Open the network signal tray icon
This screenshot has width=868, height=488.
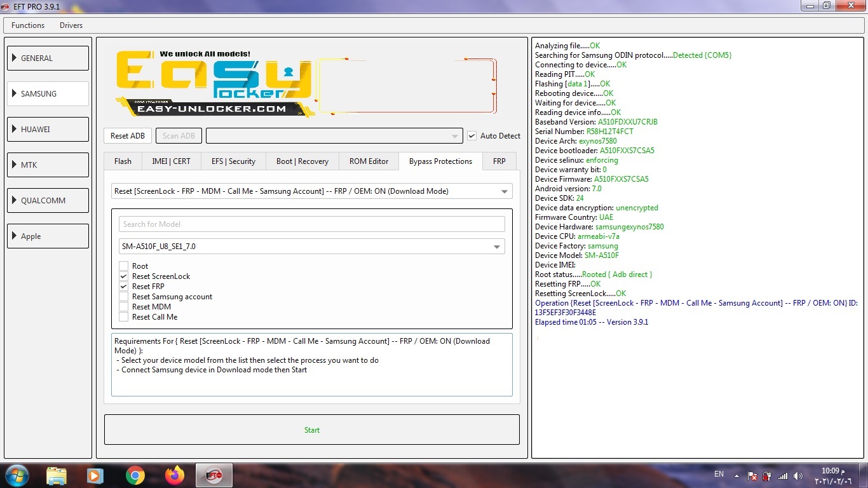[x=783, y=475]
